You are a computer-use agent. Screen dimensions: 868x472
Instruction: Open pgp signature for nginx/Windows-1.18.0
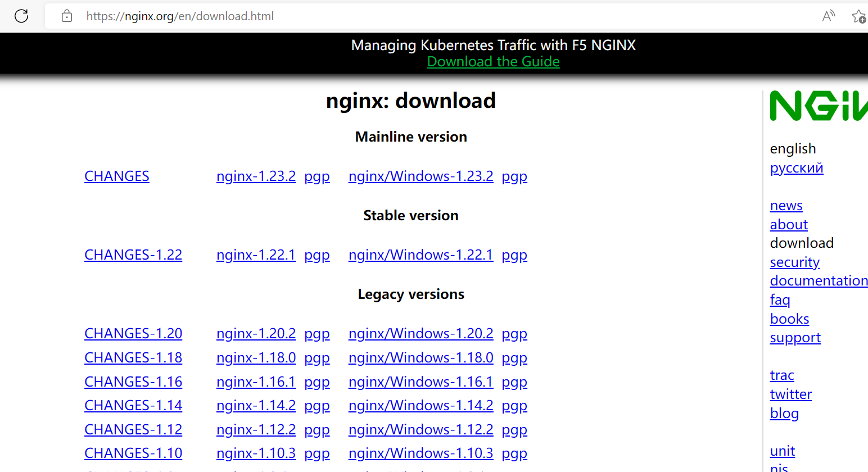(514, 358)
